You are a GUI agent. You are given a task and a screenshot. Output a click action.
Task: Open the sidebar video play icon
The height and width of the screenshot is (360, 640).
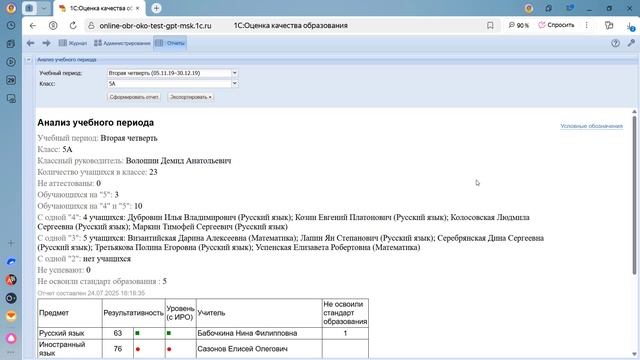(11, 62)
